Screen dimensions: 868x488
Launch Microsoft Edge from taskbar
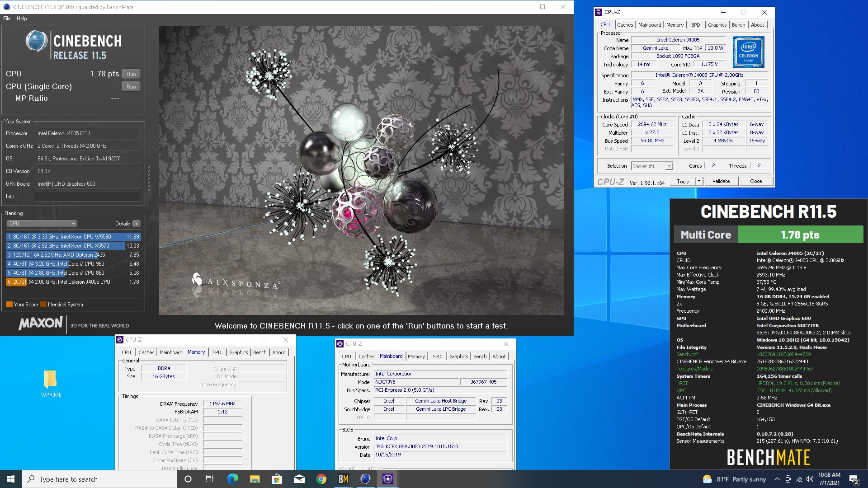click(232, 479)
